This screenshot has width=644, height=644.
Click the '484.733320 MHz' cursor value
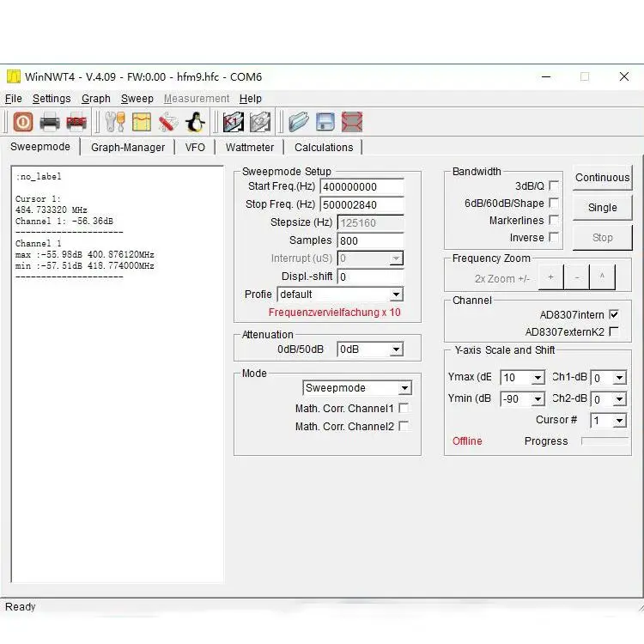pos(52,210)
